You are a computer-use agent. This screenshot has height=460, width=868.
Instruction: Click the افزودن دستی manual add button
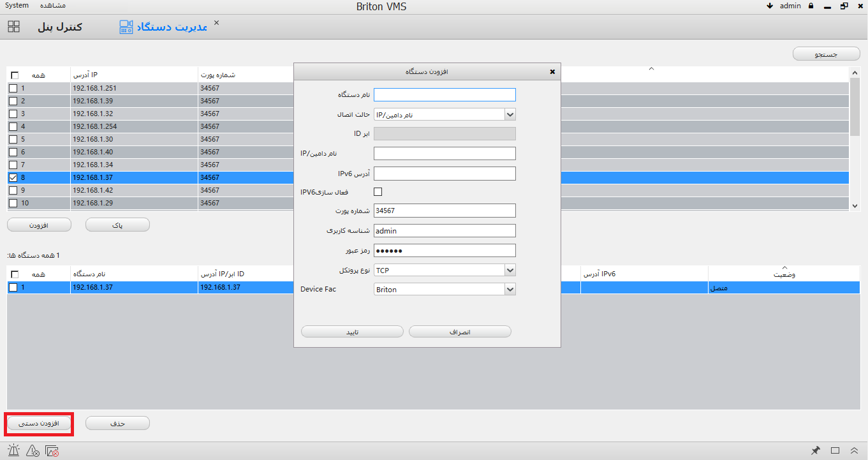click(39, 424)
